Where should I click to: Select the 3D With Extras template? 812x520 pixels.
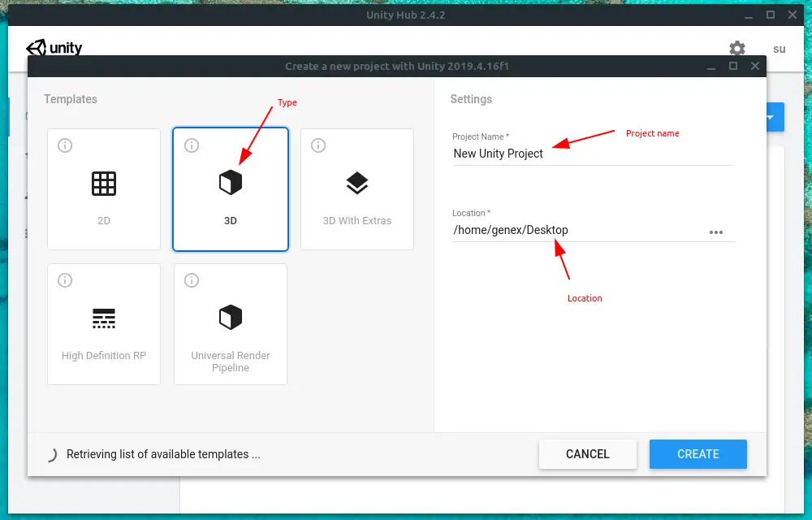click(x=356, y=189)
